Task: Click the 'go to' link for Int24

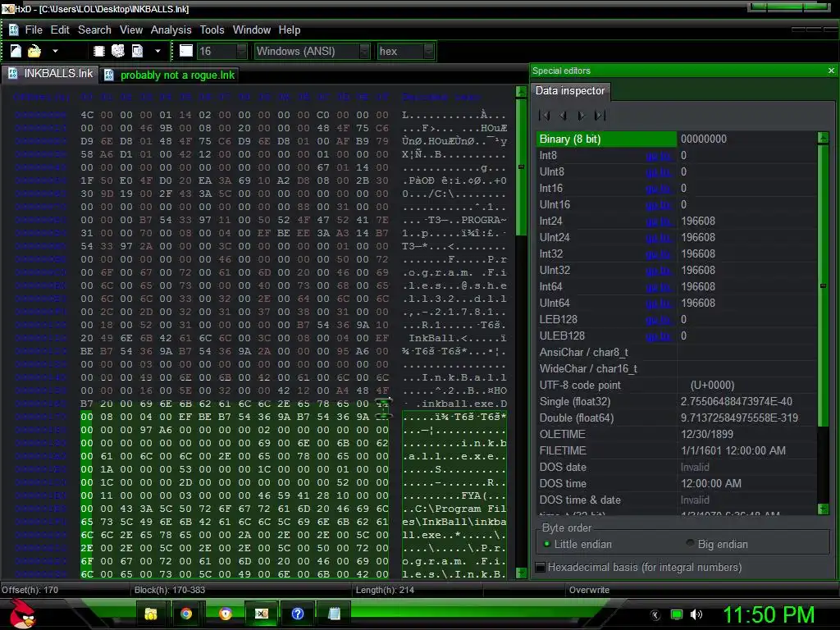Action: coord(659,221)
